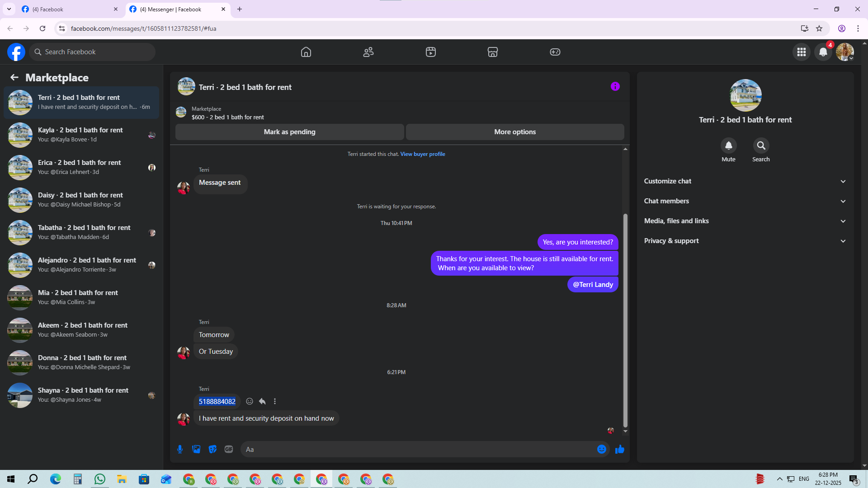Image resolution: width=868 pixels, height=488 pixels.
Task: Click the voice clip microphone icon
Action: pos(180,449)
